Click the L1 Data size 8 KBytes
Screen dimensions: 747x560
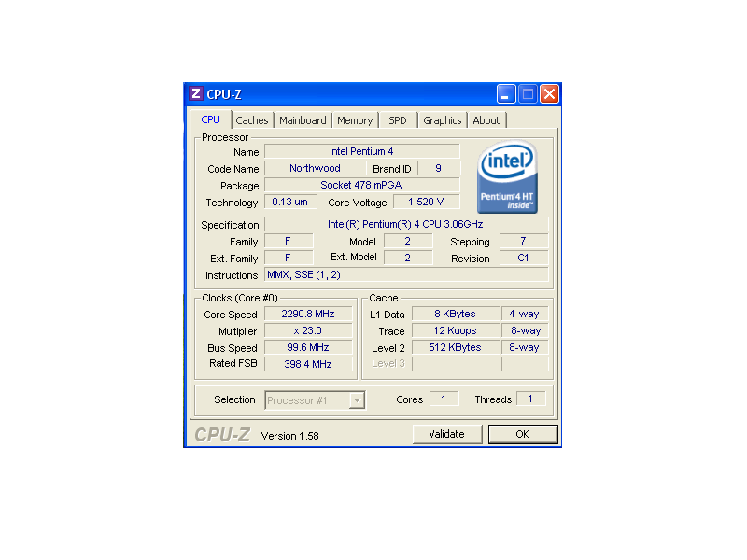[x=456, y=314]
